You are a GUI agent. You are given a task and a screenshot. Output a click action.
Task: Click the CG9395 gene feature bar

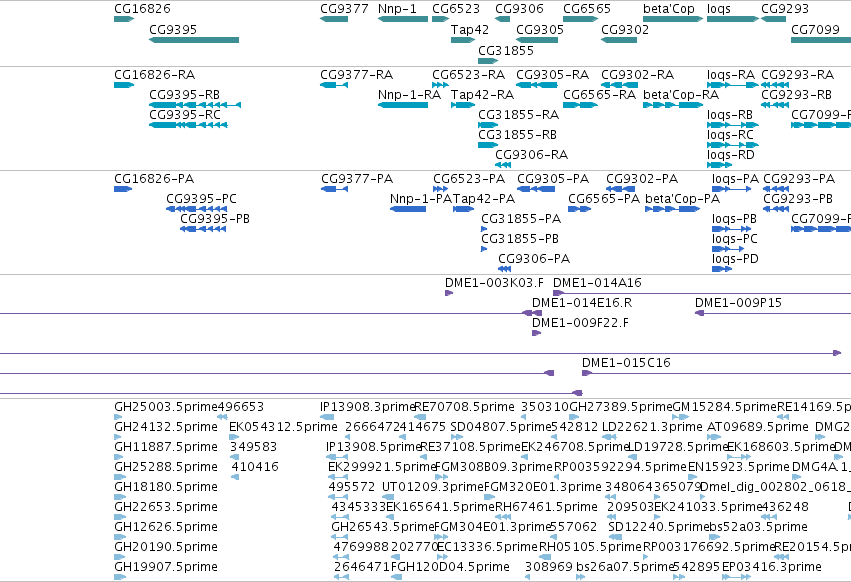[194, 40]
